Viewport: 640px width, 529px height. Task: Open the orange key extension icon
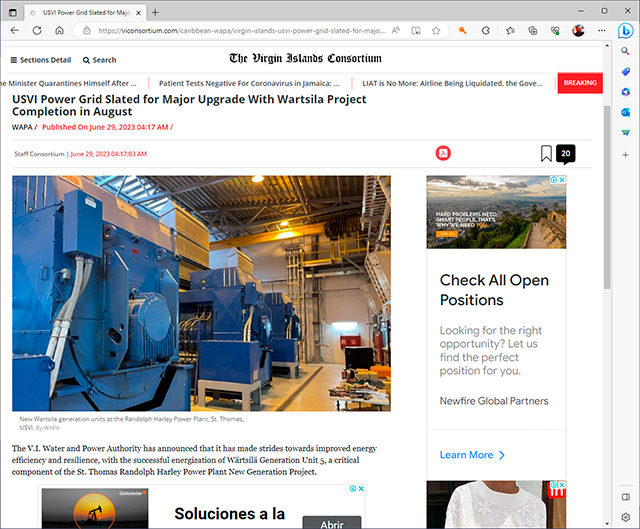[x=462, y=31]
